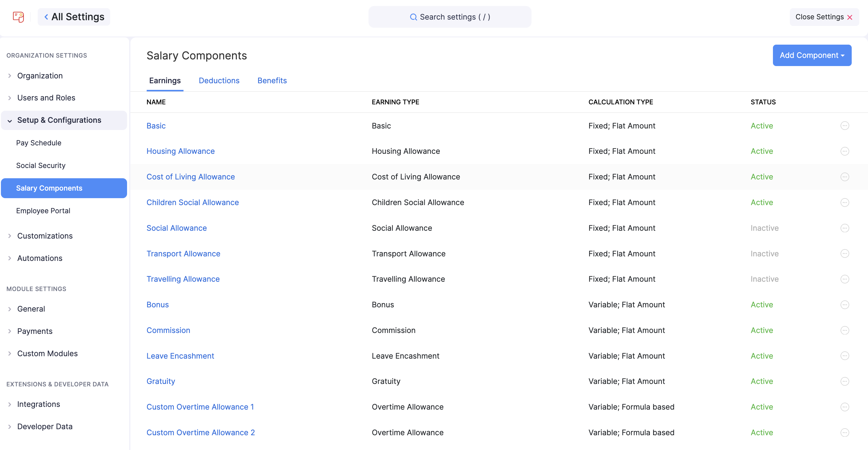Switch to the Benefits tab

[272, 81]
